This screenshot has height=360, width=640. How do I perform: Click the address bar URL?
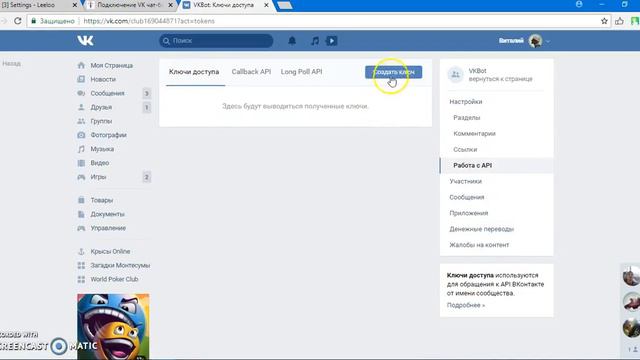click(x=149, y=21)
